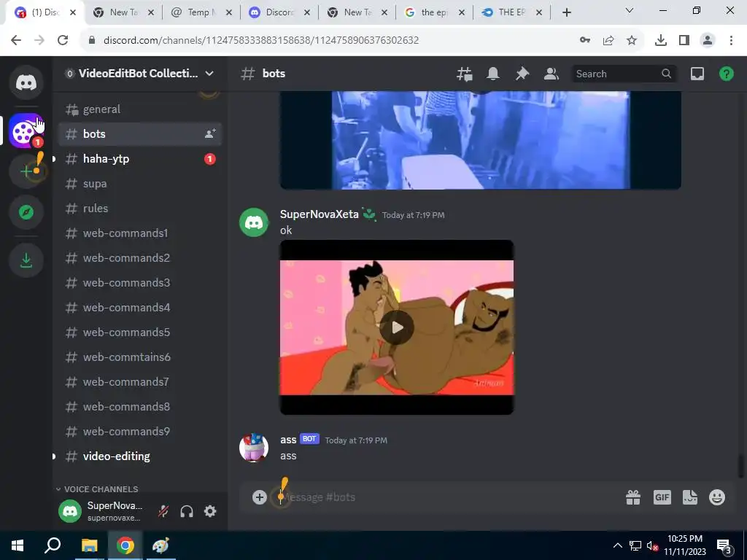Open the emoji picker
747x560 pixels.
[717, 497]
